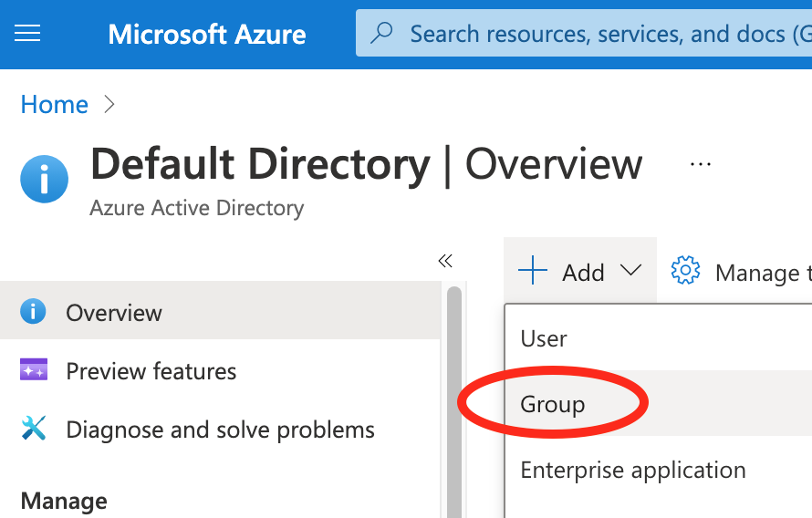Image resolution: width=812 pixels, height=518 pixels.
Task: Open the ellipsis more options menu
Action: [700, 165]
